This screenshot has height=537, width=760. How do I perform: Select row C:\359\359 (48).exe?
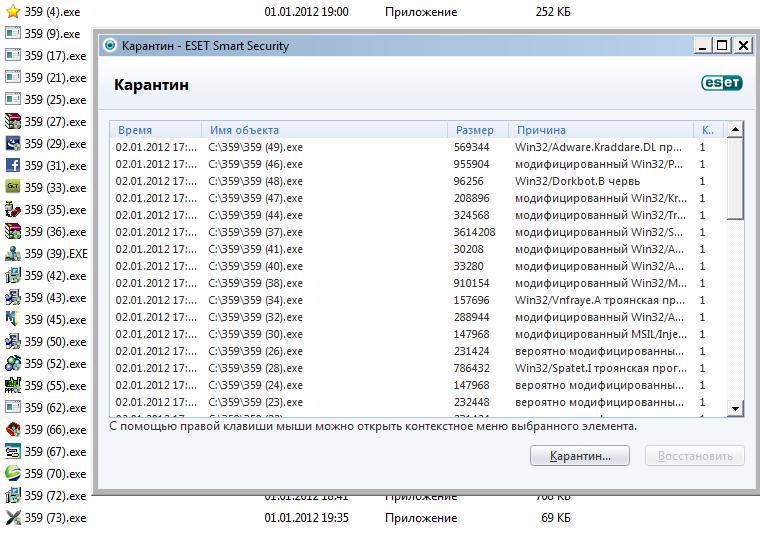click(418, 181)
